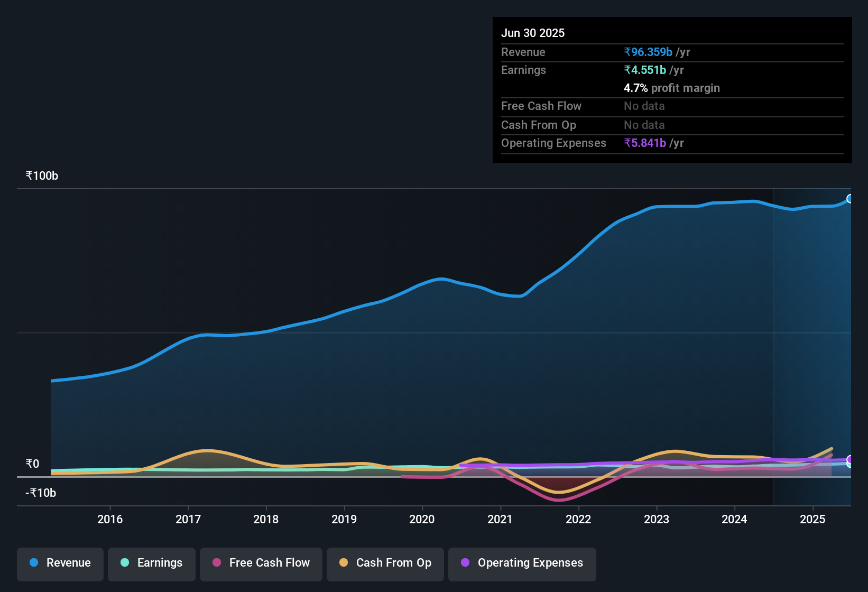Toggle the Revenue series visibility
868x592 pixels.
(x=60, y=563)
